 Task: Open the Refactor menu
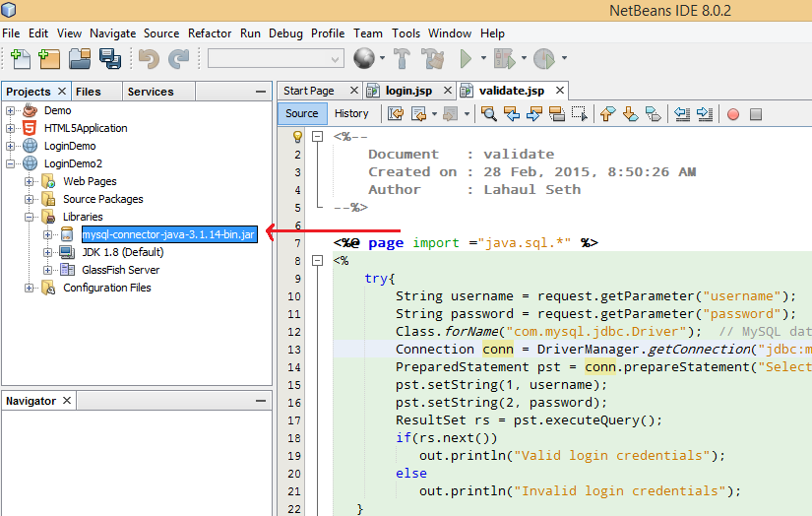pos(210,33)
